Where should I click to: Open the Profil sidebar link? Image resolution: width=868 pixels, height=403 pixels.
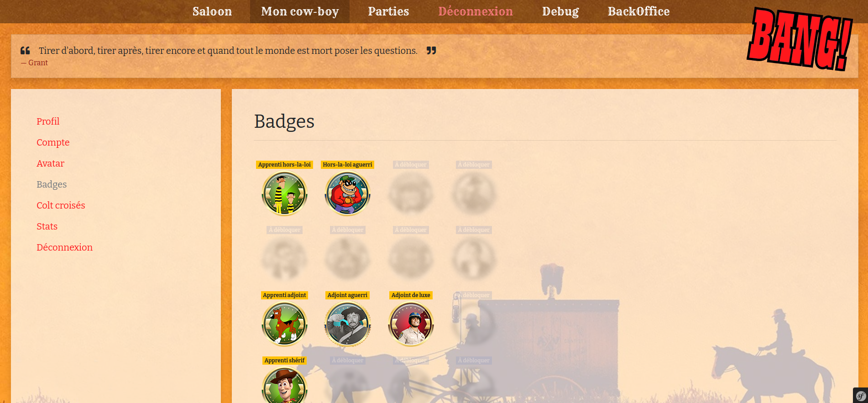pos(48,121)
